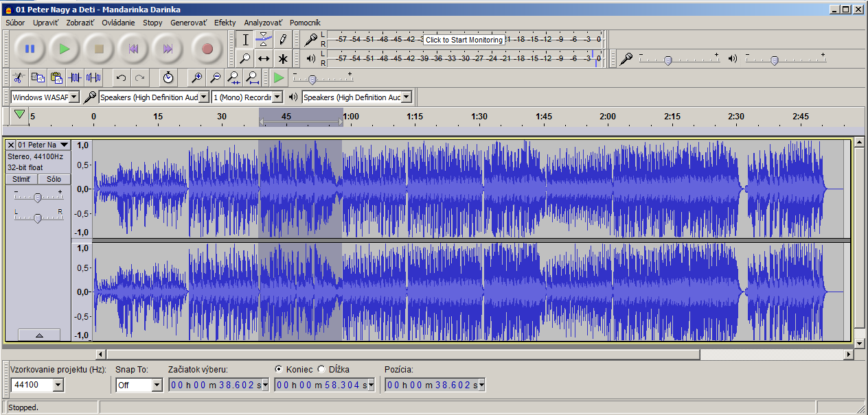Fit entire project in window
The width and height of the screenshot is (868, 415).
point(253,78)
